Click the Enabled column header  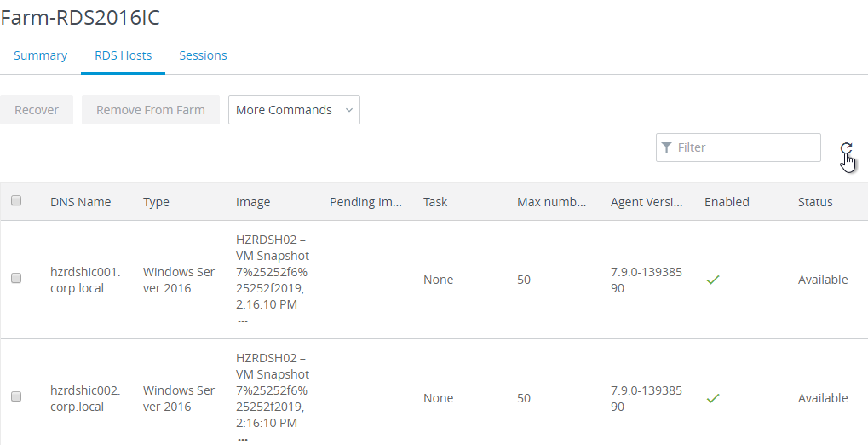(x=727, y=202)
